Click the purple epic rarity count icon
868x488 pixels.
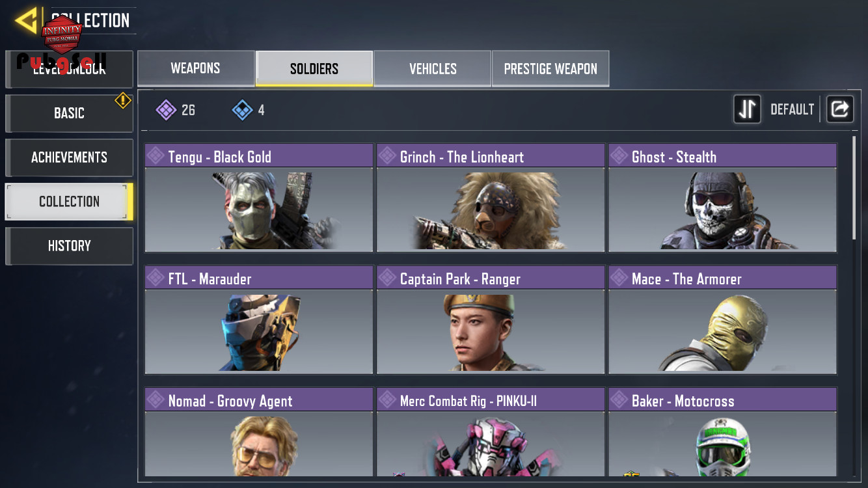[166, 110]
